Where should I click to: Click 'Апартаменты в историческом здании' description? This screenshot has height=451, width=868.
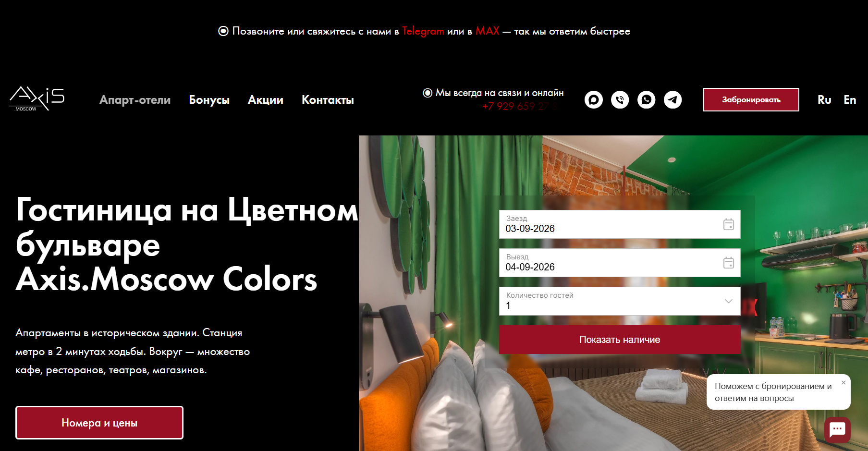[x=133, y=351]
